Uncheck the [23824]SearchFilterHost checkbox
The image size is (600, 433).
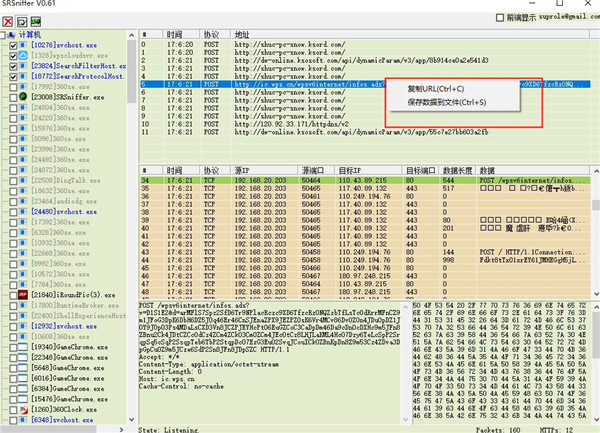click(13, 65)
